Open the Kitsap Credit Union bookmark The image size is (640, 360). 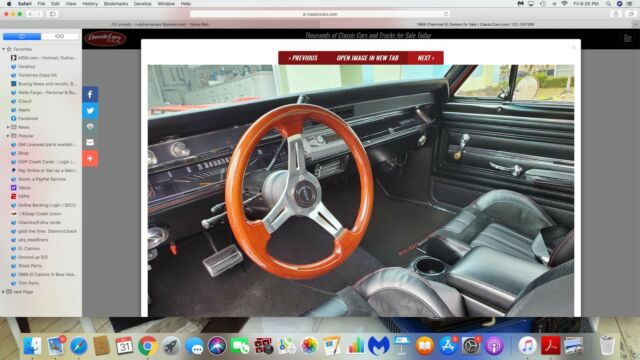click(x=36, y=214)
